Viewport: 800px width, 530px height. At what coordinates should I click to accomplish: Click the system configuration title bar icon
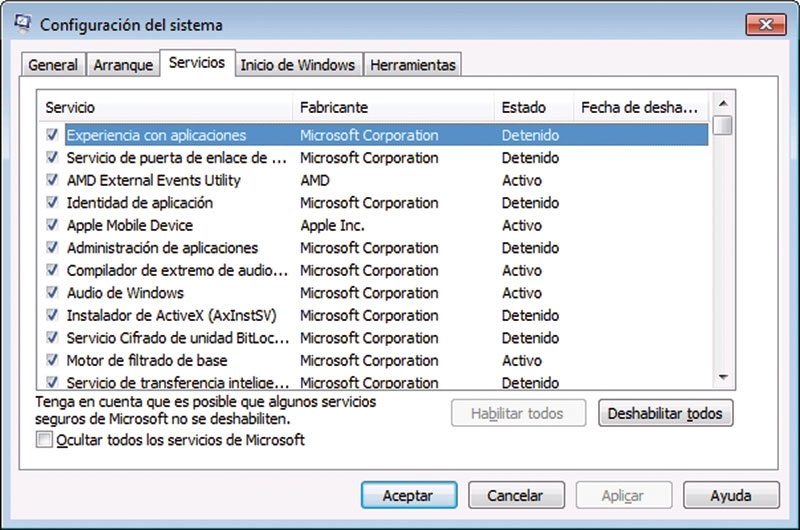23,23
